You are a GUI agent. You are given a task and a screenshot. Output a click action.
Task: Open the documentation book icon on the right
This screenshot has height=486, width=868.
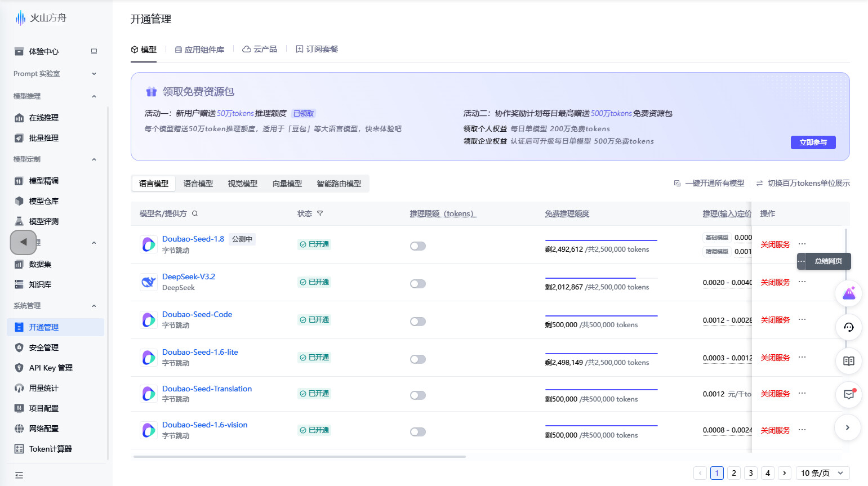848,361
